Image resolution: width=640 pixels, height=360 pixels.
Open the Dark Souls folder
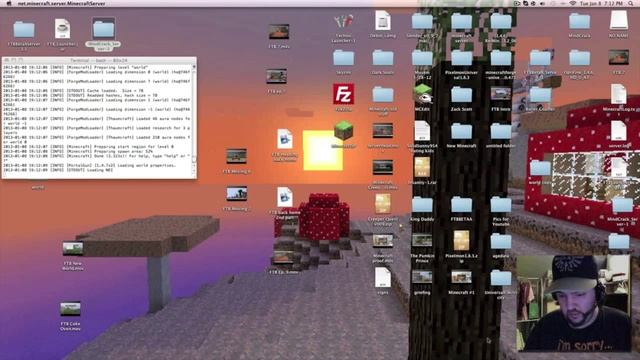pyautogui.click(x=382, y=58)
